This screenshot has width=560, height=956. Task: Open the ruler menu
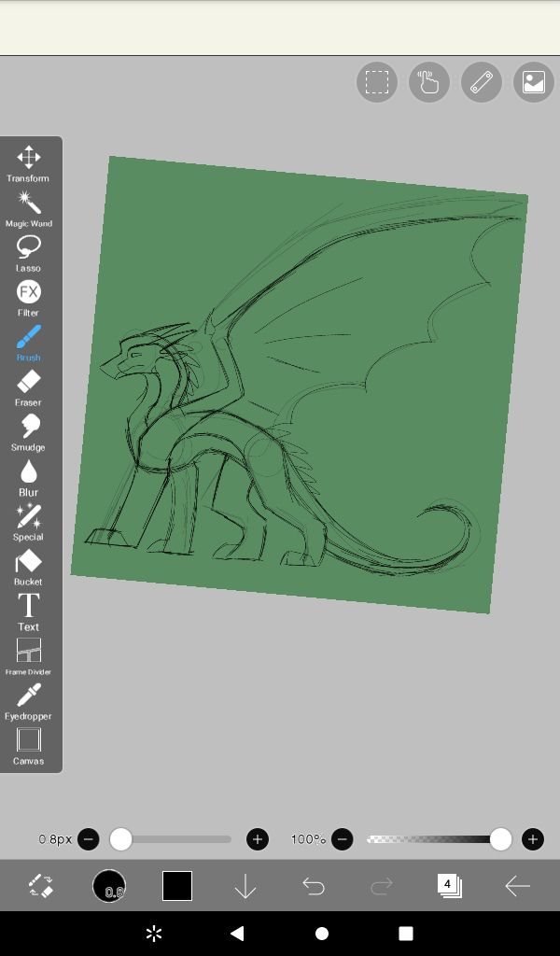[482, 82]
